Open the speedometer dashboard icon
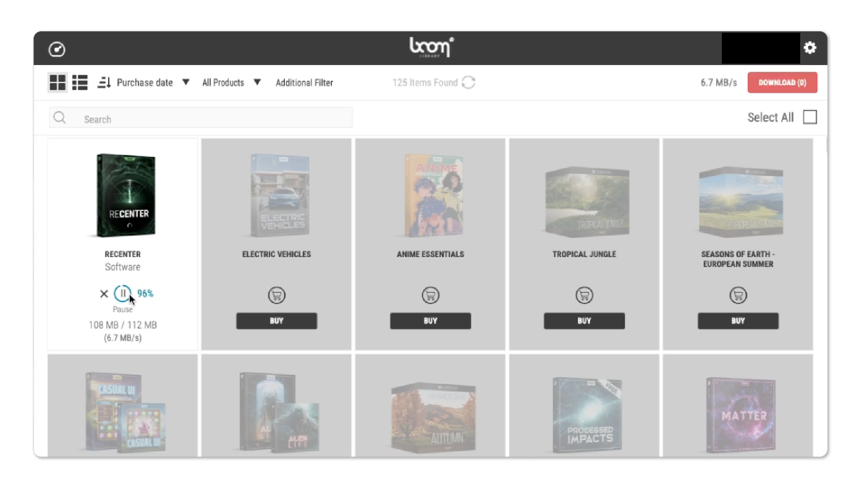The width and height of the screenshot is (868, 488). tap(57, 49)
